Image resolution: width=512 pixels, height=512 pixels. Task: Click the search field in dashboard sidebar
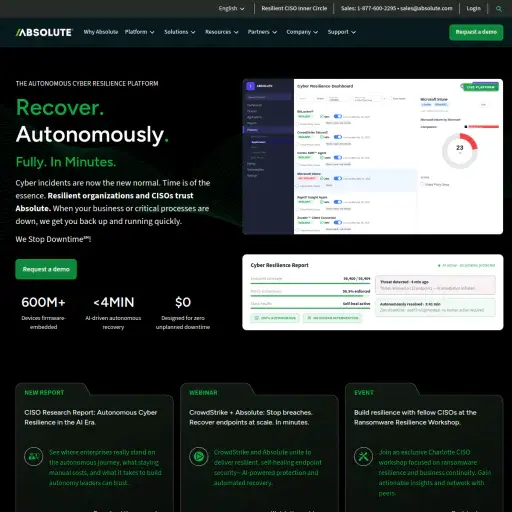pyautogui.click(x=268, y=97)
